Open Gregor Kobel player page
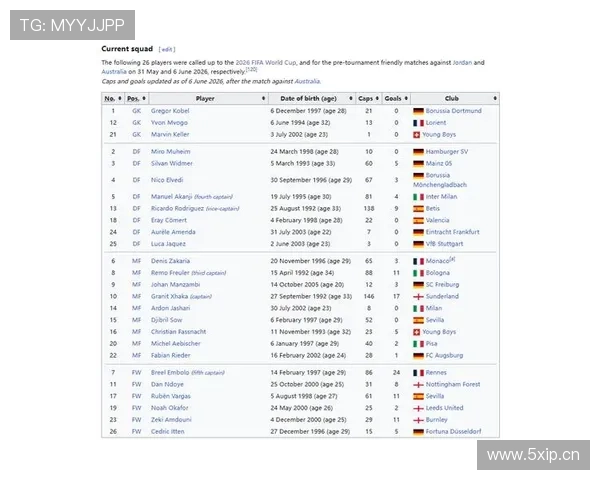600x480 pixels. coord(170,111)
